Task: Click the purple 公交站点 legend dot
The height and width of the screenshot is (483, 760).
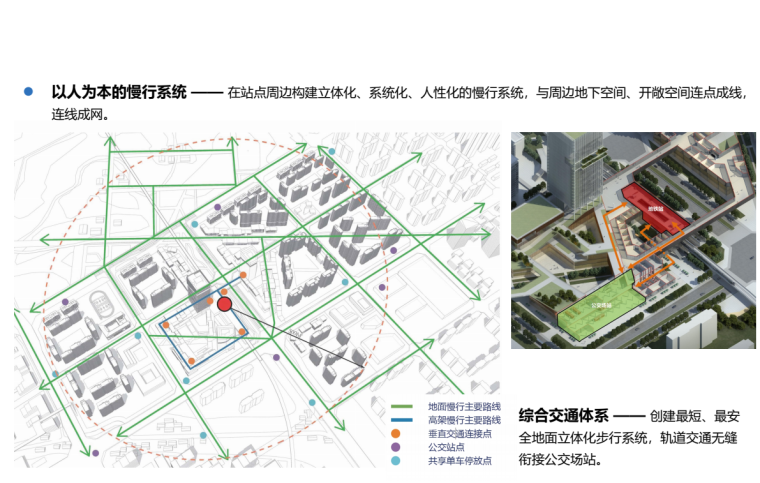Action: (396, 447)
